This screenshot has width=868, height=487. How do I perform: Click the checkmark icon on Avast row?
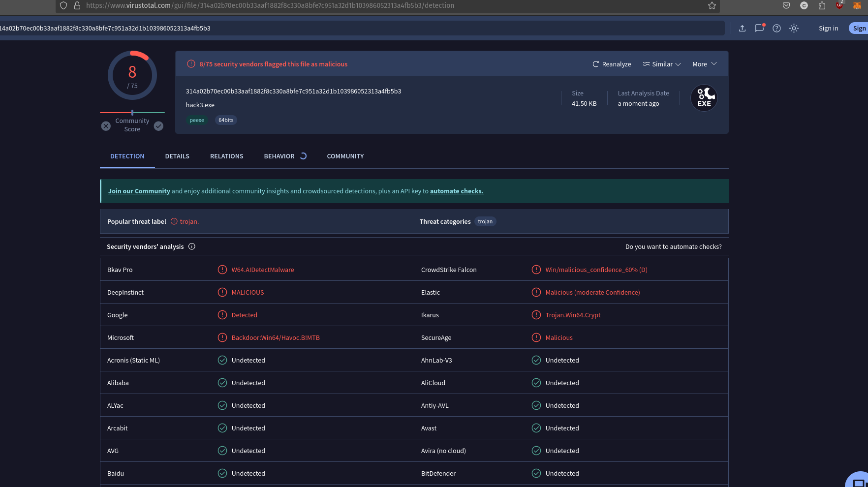click(x=536, y=428)
